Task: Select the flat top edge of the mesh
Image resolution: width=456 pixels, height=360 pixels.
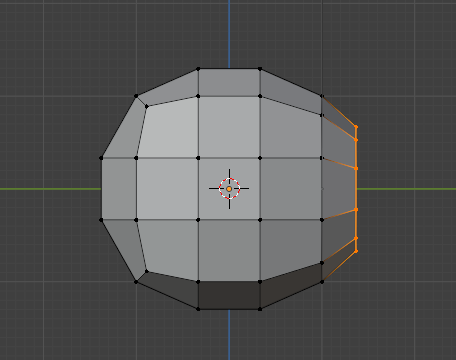Action: point(229,69)
